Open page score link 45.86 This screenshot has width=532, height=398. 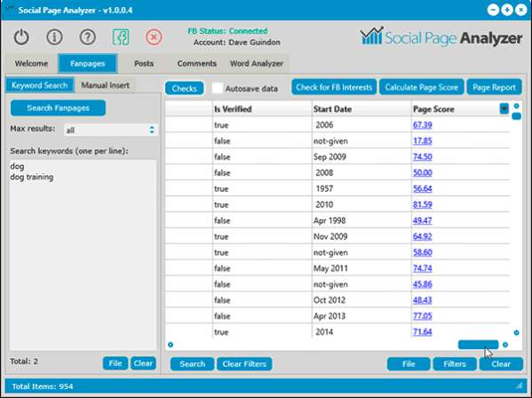[x=423, y=284]
